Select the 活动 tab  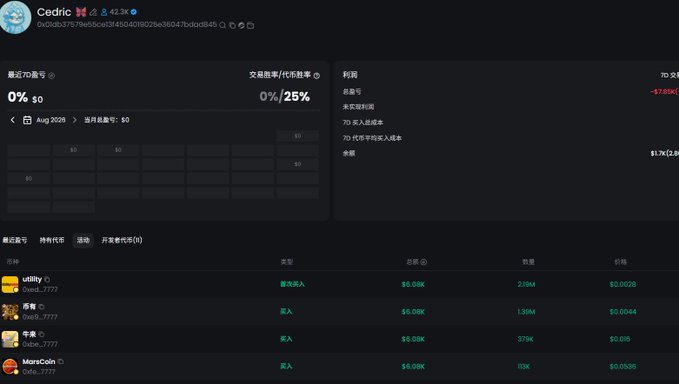(83, 240)
